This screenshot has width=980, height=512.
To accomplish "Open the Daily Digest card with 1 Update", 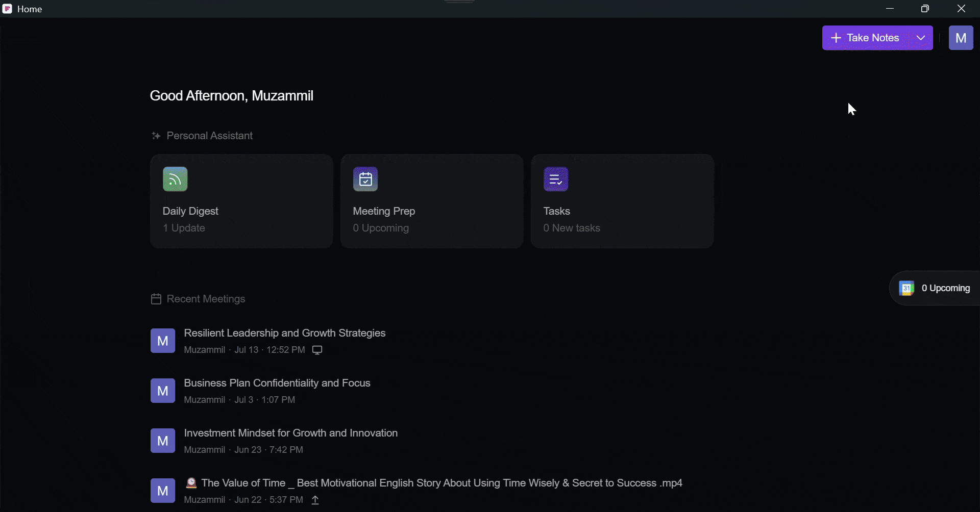I will 241,201.
